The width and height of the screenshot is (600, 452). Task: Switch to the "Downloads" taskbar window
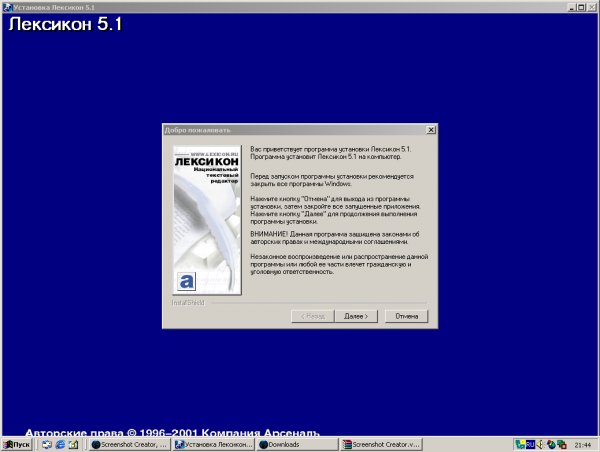(295, 444)
